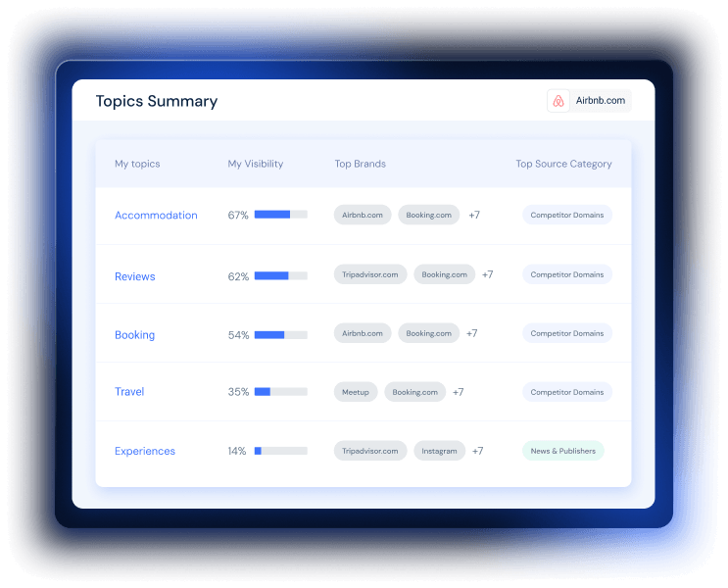Click Competitor Domains tag in Accommodation row
728x588 pixels.
[567, 215]
